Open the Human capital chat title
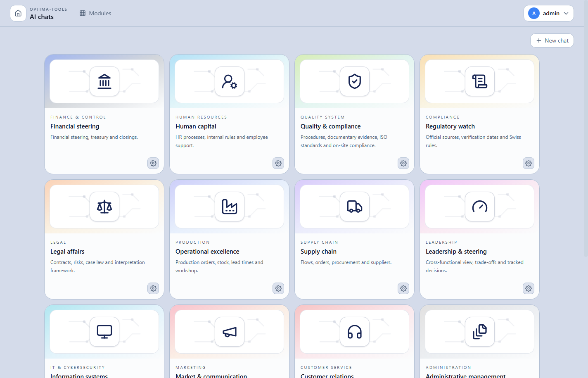Screen dimensions: 588x378 [196, 126]
